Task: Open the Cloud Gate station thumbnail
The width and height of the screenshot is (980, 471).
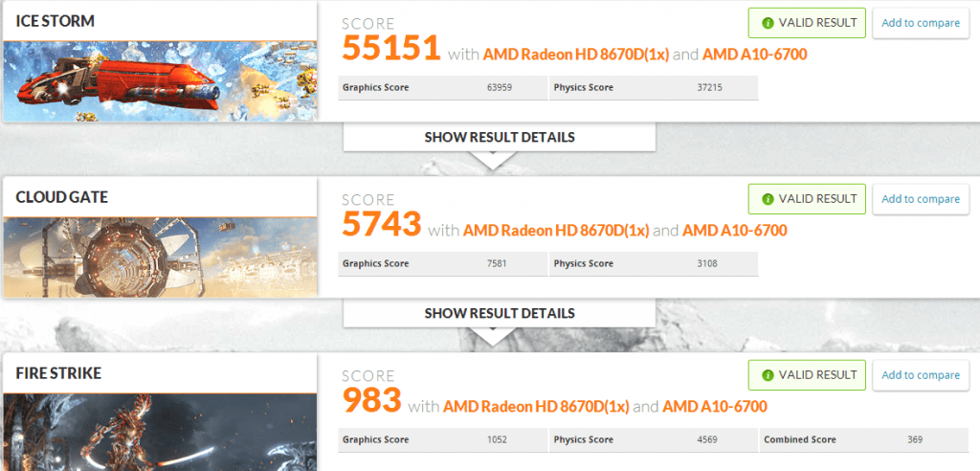Action: click(160, 258)
